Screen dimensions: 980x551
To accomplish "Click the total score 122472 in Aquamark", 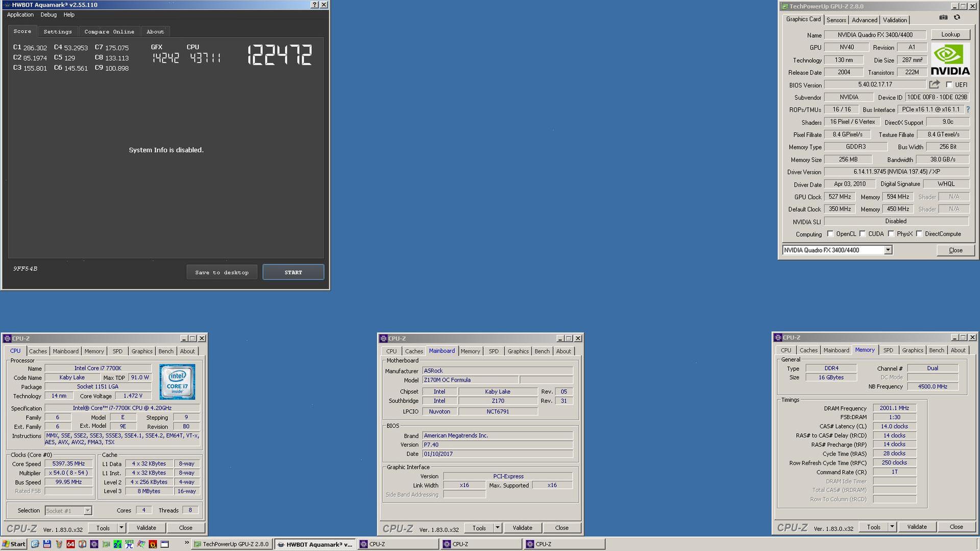I will [280, 55].
